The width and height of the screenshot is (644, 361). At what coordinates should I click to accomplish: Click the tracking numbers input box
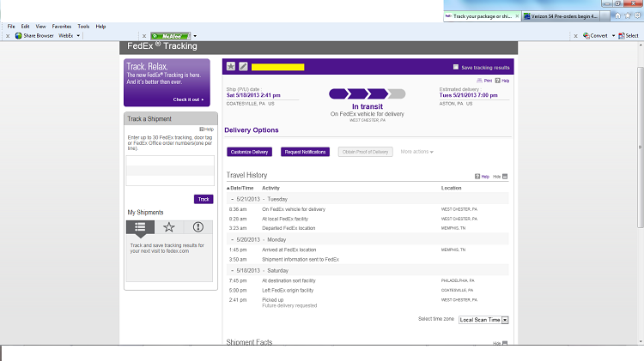[169, 171]
